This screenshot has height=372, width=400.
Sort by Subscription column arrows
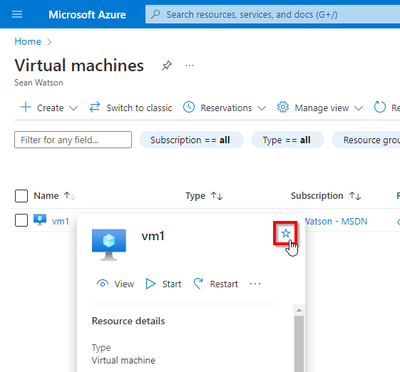click(355, 196)
